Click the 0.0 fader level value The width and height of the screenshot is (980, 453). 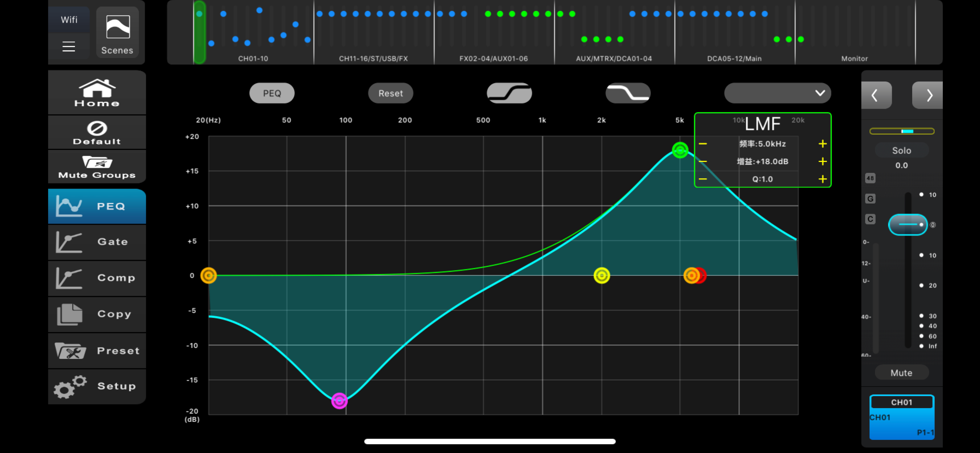tap(901, 165)
